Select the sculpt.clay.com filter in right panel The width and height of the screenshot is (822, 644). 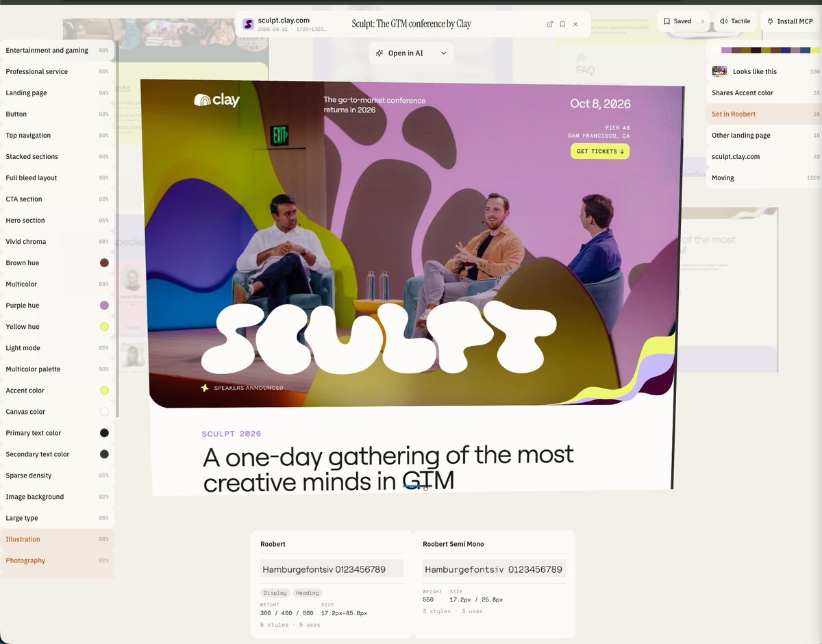pyautogui.click(x=764, y=157)
